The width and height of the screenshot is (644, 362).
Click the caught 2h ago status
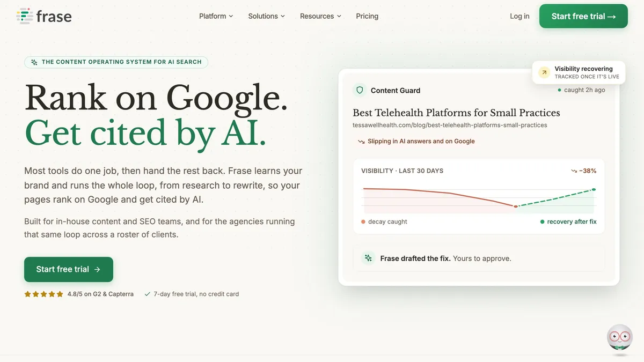point(581,90)
